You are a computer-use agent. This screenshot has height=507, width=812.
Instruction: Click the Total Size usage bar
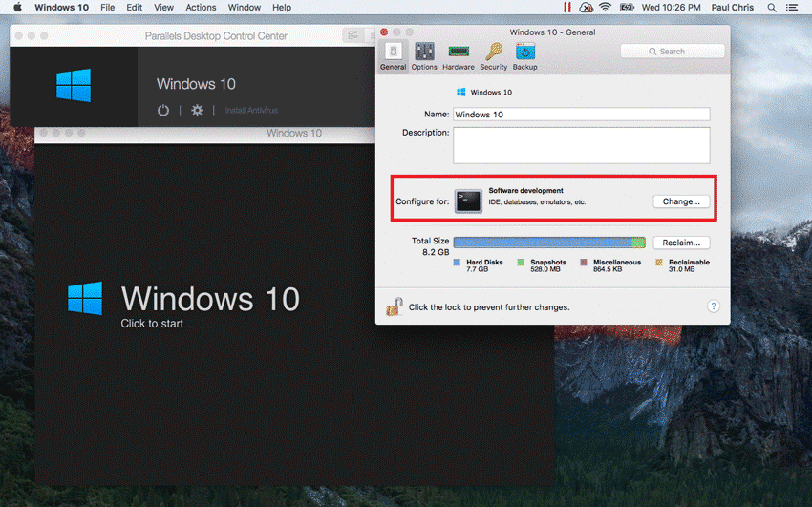(549, 243)
